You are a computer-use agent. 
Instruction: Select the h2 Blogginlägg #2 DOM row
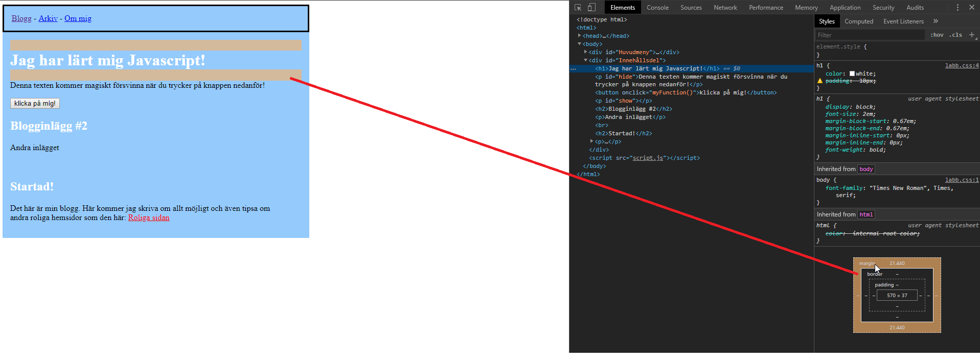click(692, 109)
